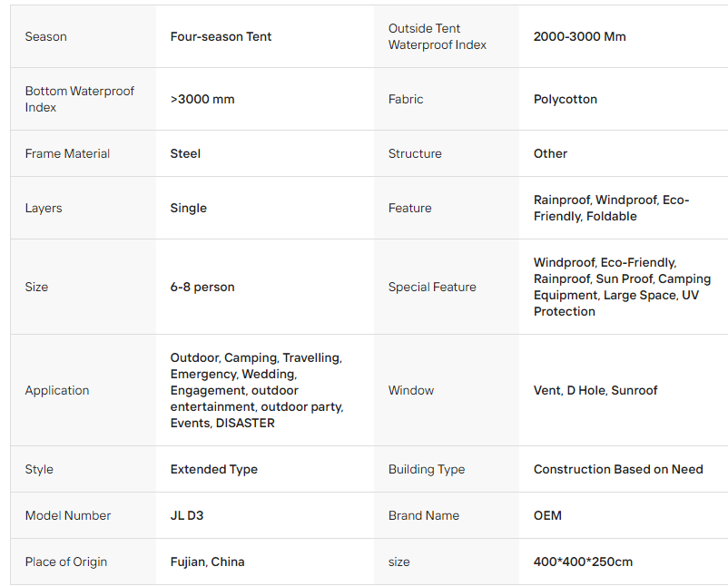The height and width of the screenshot is (586, 728).
Task: Click the Extended Type style value
Action: (x=214, y=470)
